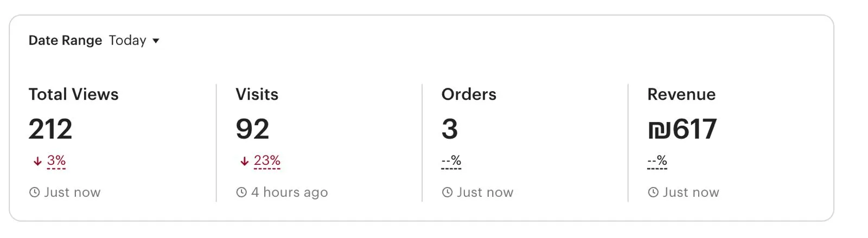Click the 212 Total Views number
The height and width of the screenshot is (238, 868).
click(50, 130)
